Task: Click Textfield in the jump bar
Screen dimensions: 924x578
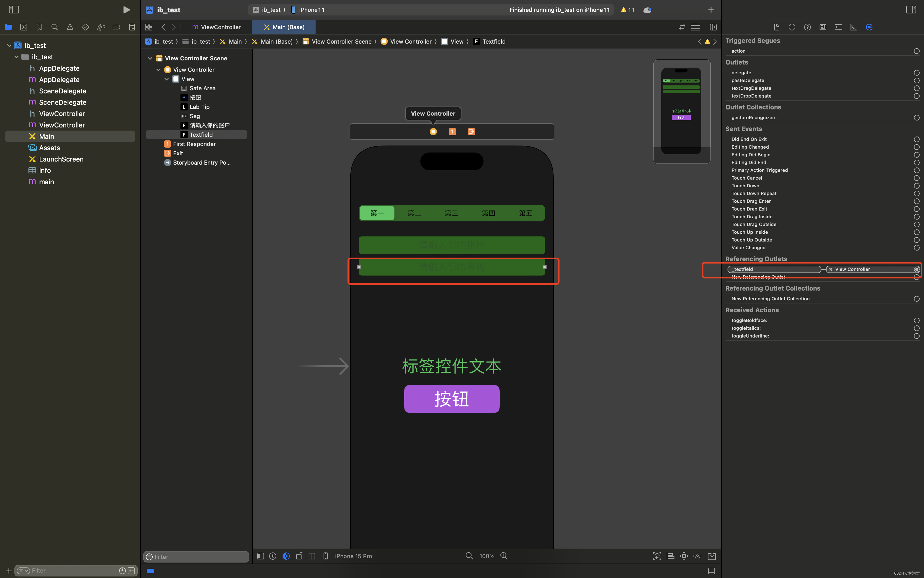Action: [490, 42]
